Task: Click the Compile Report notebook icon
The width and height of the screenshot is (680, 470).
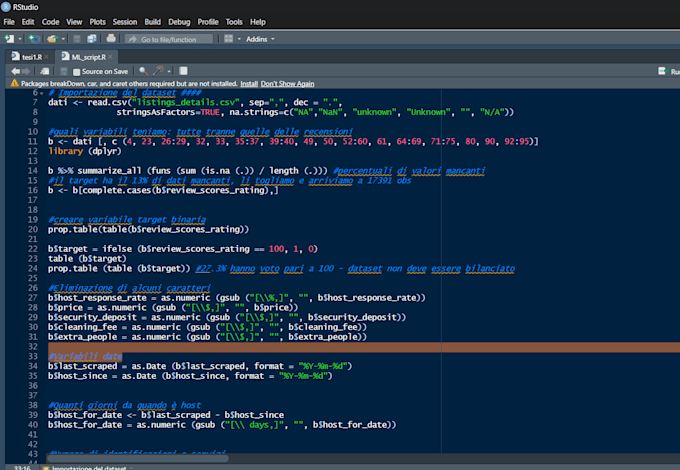Action: click(x=183, y=71)
